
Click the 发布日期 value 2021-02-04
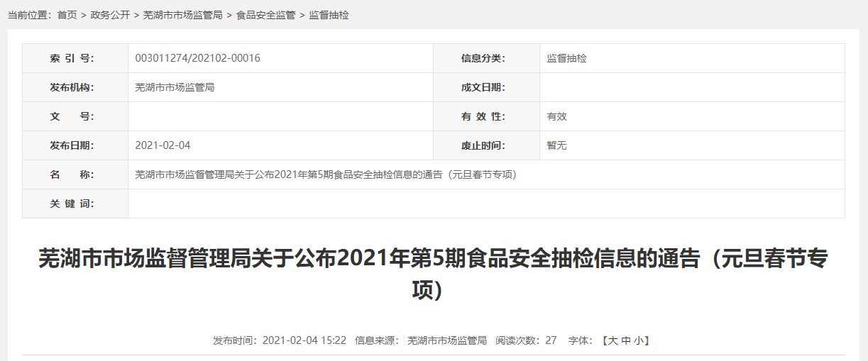click(163, 145)
